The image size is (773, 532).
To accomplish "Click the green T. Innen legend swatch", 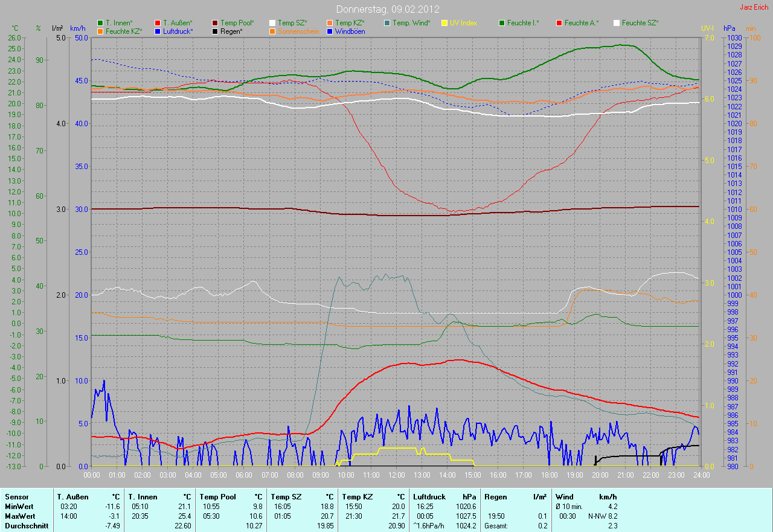I will (100, 23).
